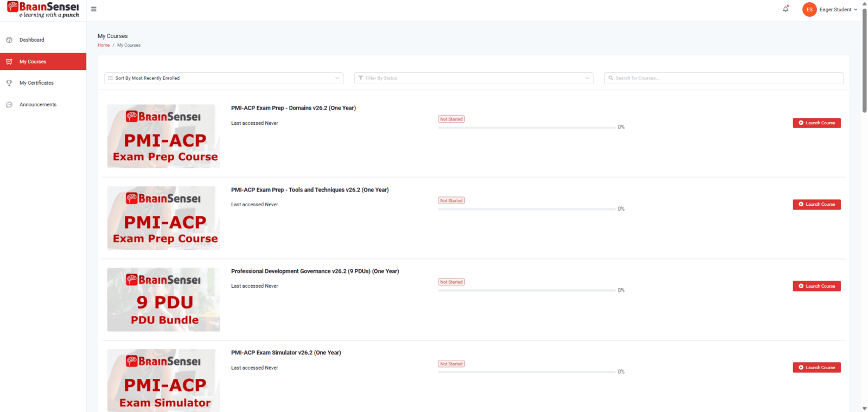The height and width of the screenshot is (412, 868).
Task: Open PMI-ACP Exam Prep Domains course title
Action: (293, 108)
